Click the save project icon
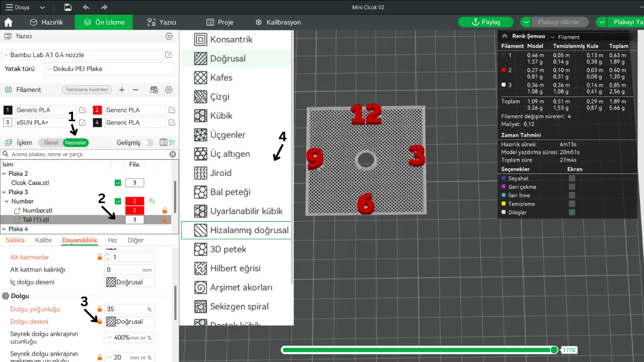The image size is (644, 362). point(68,8)
